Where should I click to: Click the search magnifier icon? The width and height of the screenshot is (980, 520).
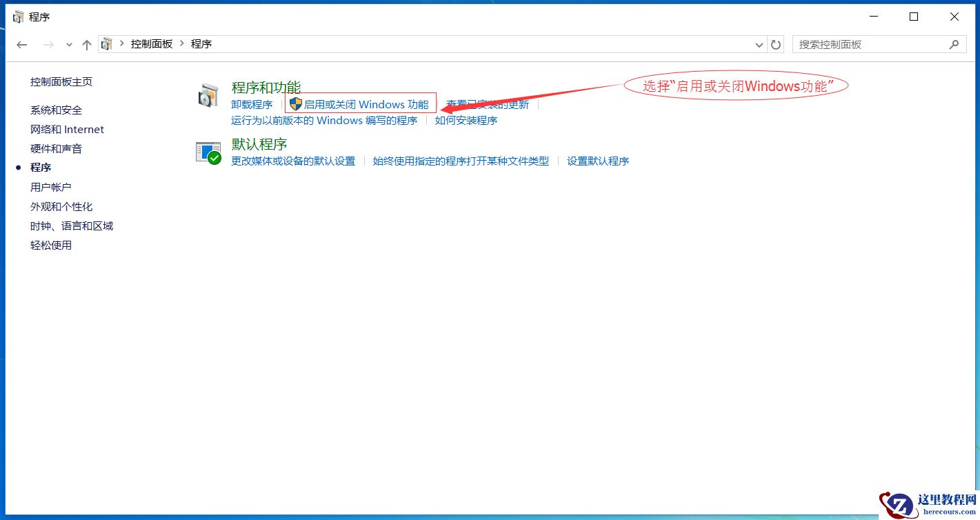coord(954,44)
